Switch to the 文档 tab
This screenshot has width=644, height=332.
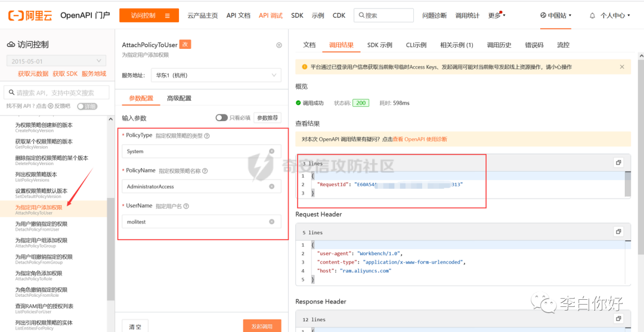[x=309, y=45]
